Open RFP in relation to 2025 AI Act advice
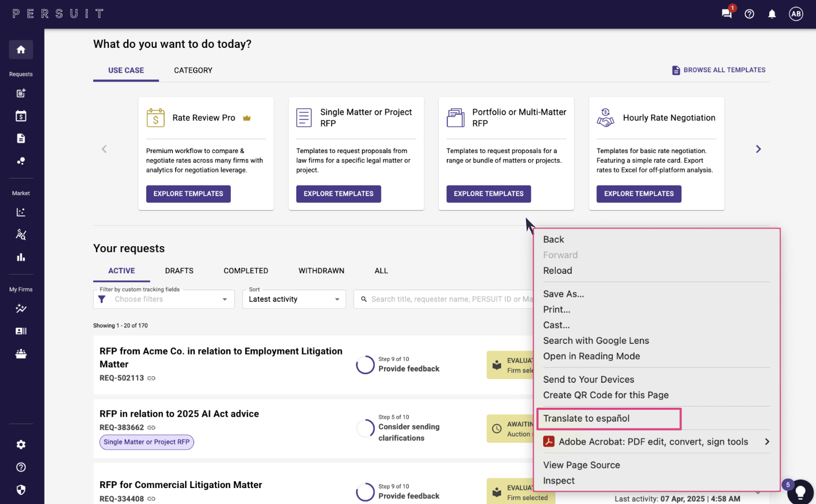Viewport: 816px width, 504px height. click(179, 414)
